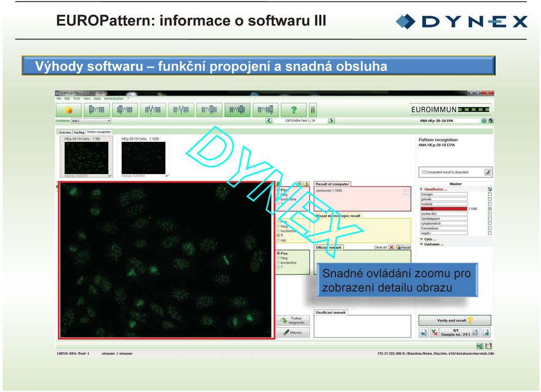Click the elouser / elouser status bar text

[117, 353]
